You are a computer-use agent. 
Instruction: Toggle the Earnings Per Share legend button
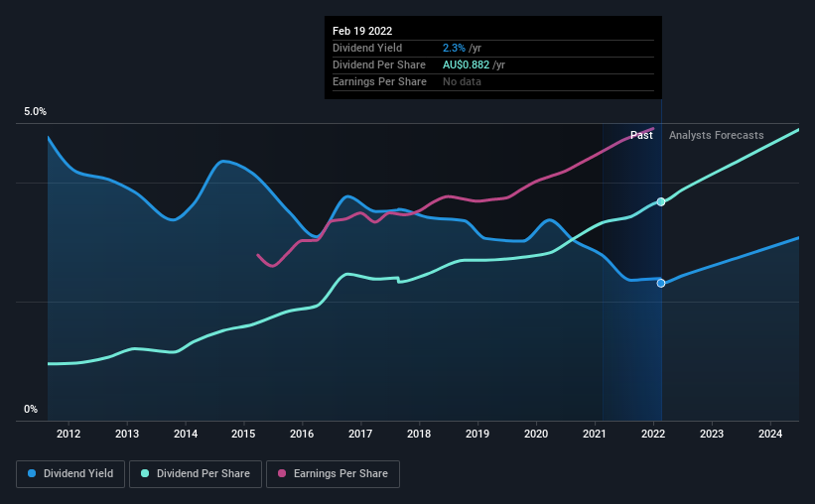click(x=333, y=474)
